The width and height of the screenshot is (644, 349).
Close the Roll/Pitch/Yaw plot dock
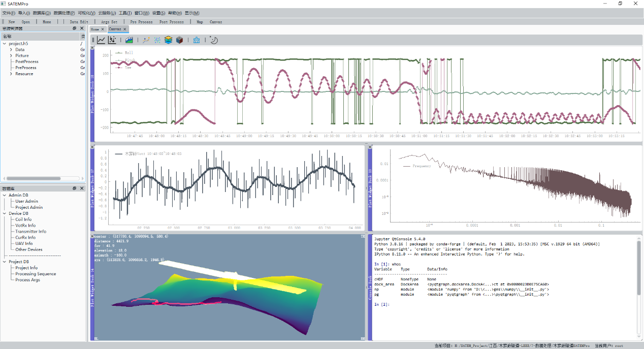pyautogui.click(x=92, y=48)
